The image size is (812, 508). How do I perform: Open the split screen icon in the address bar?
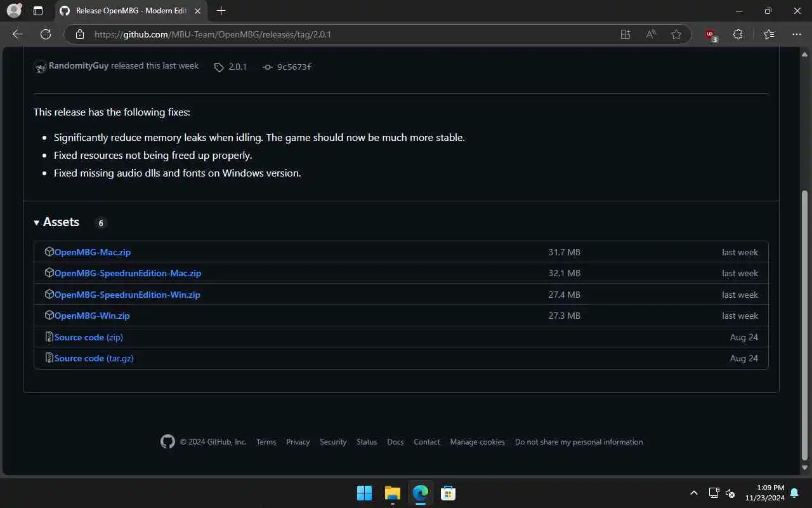tap(625, 34)
